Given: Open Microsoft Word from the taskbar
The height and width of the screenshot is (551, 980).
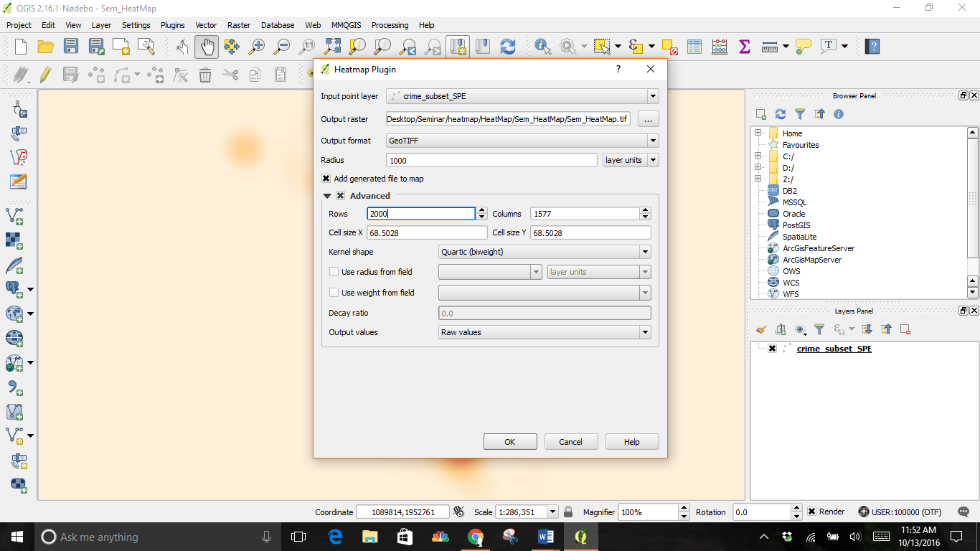Looking at the screenshot, I should [x=546, y=537].
